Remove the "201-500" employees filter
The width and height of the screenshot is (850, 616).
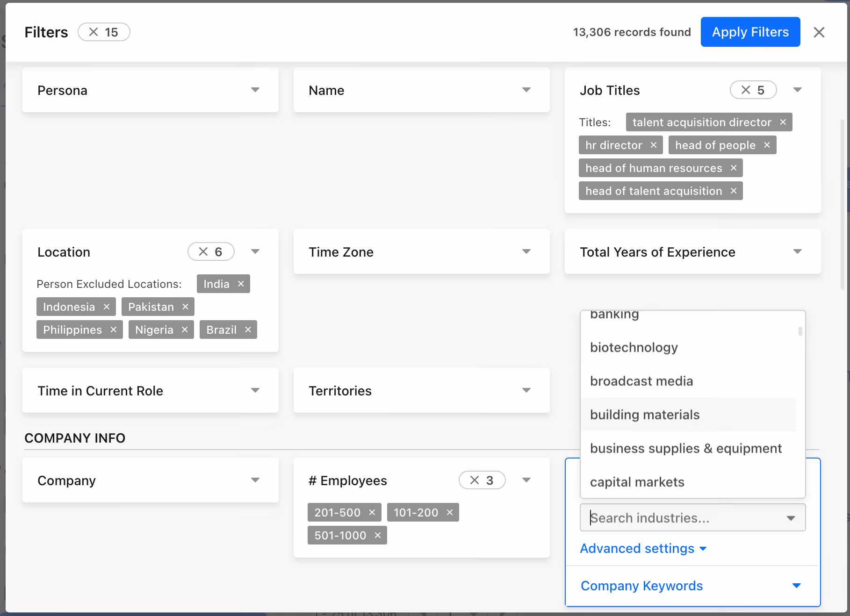coord(372,512)
